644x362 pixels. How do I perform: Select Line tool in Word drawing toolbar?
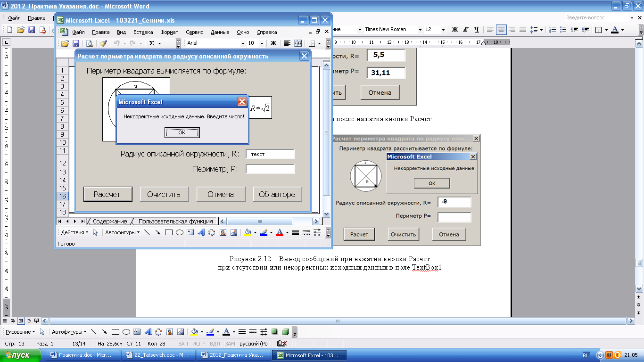[x=93, y=332]
